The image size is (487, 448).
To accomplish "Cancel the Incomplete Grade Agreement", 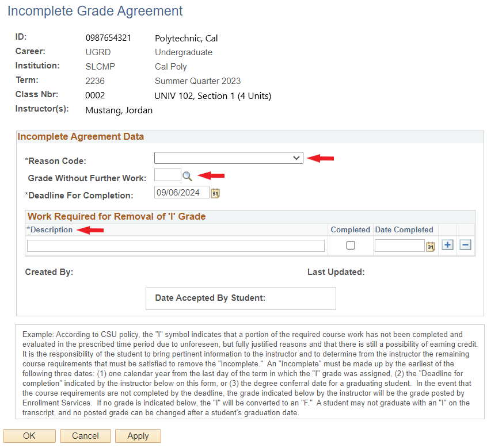I will pyautogui.click(x=85, y=436).
